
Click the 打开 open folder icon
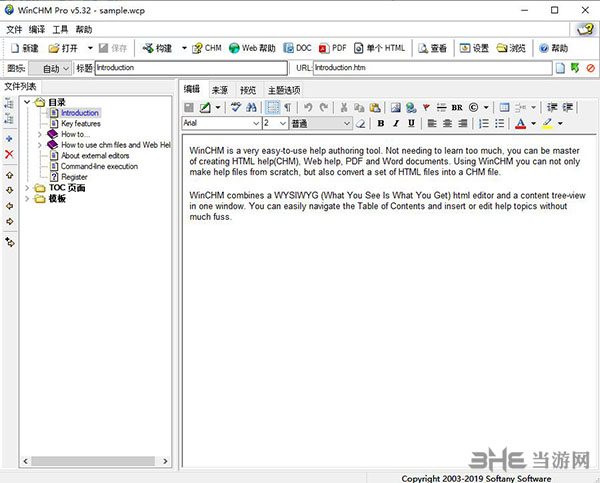[x=54, y=48]
